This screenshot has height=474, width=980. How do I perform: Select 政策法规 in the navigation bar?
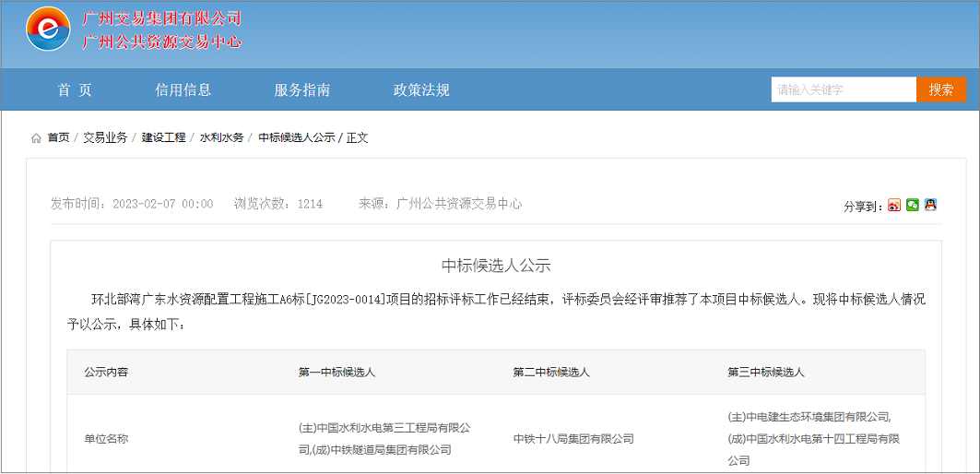421,89
